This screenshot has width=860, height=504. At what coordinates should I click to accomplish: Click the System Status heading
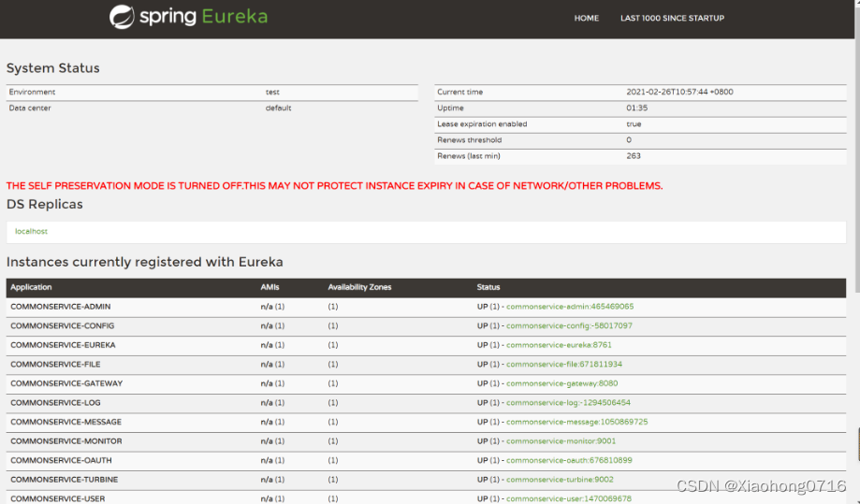52,68
